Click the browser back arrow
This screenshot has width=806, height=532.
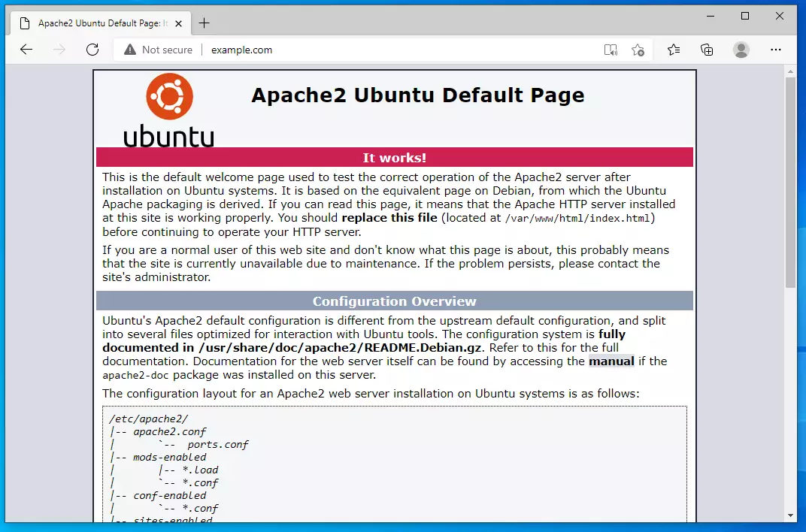(x=26, y=50)
